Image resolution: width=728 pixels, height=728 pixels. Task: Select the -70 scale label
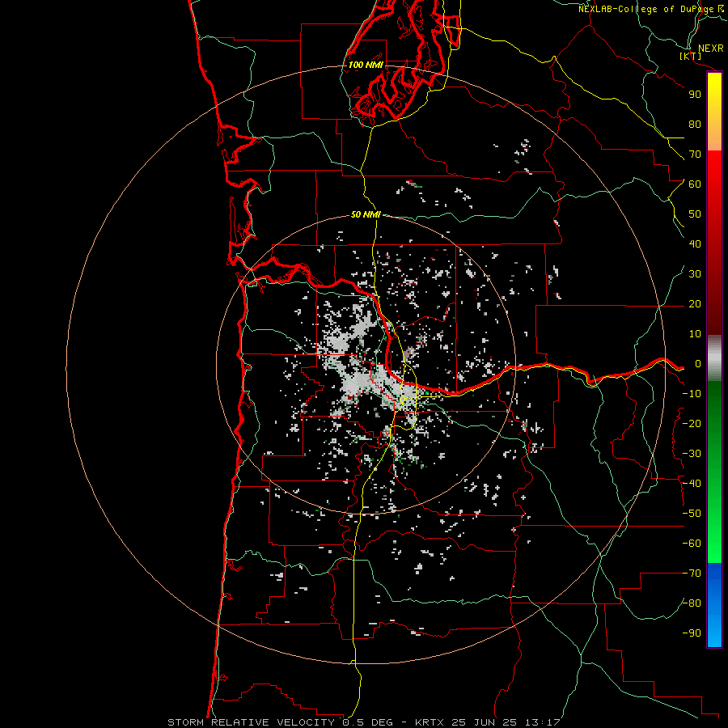[692, 574]
